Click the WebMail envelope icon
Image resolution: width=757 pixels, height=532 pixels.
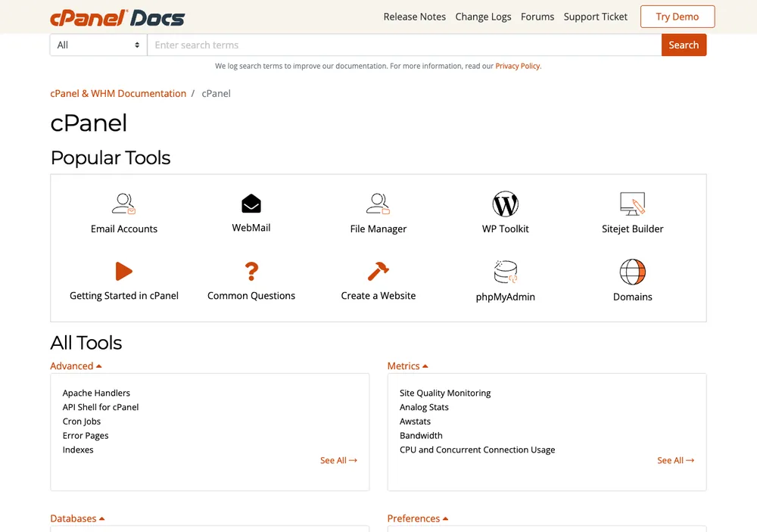click(251, 204)
